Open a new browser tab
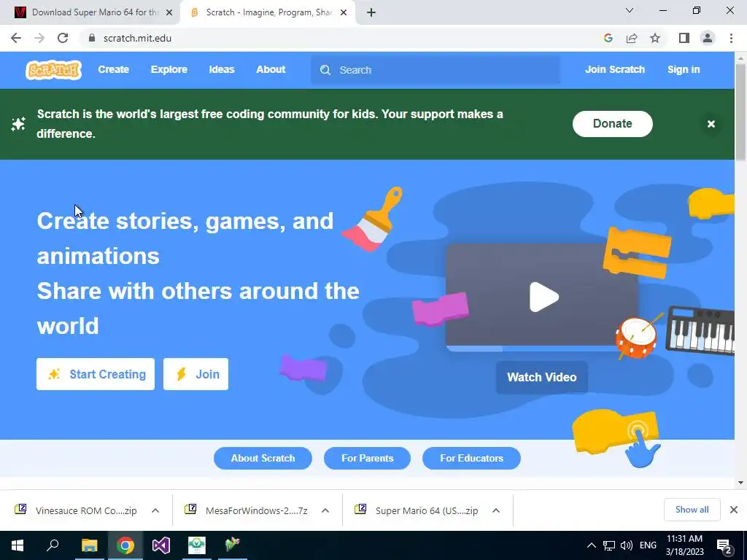This screenshot has height=560, width=747. click(x=371, y=13)
